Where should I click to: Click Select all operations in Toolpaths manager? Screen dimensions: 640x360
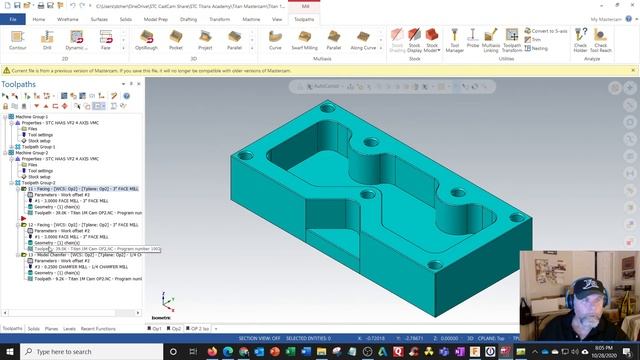coord(5,96)
